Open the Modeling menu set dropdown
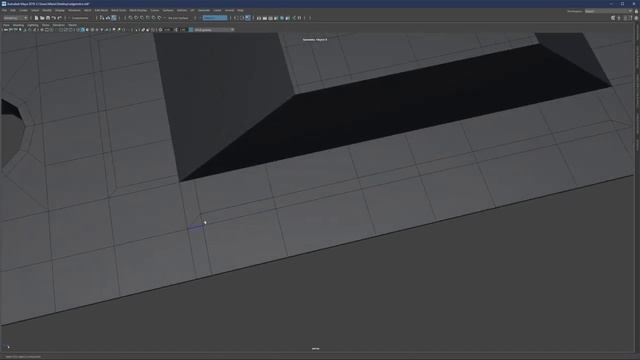Image resolution: width=640 pixels, height=360 pixels. click(x=15, y=18)
